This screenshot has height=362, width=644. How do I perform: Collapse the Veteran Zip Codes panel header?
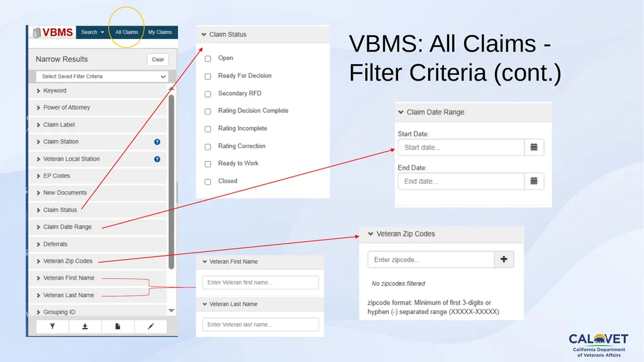point(441,234)
